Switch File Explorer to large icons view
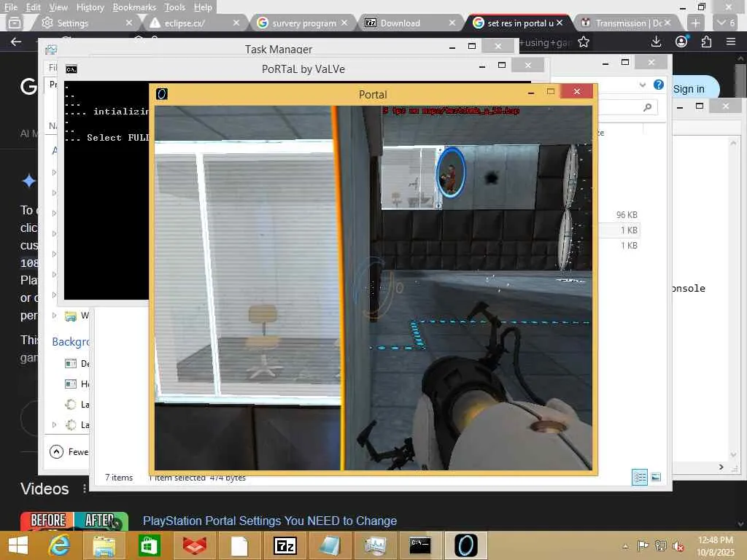The height and width of the screenshot is (560, 747). tap(656, 477)
